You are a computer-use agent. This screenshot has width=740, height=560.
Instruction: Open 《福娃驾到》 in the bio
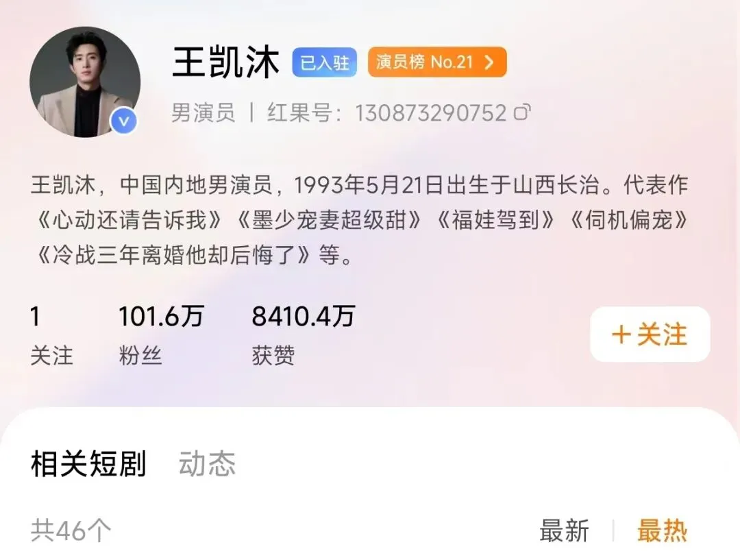pyautogui.click(x=495, y=220)
